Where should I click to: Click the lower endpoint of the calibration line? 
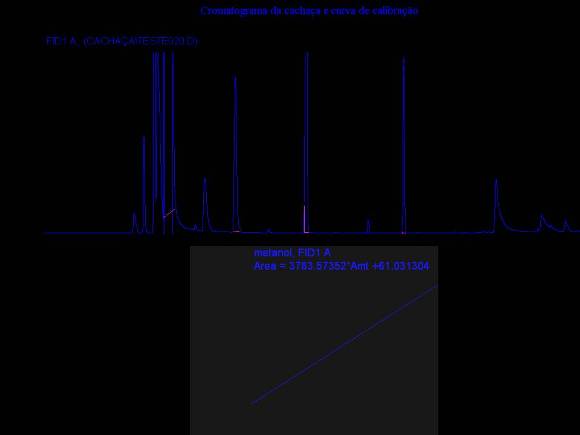(253, 403)
